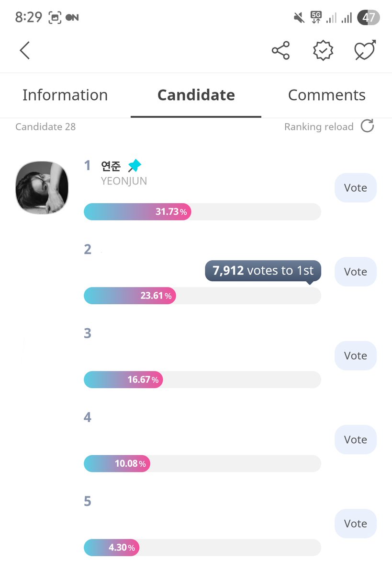Tap the '7,912 votes to 1st' tooltip
Image resolution: width=392 pixels, height=575 pixels.
click(263, 271)
